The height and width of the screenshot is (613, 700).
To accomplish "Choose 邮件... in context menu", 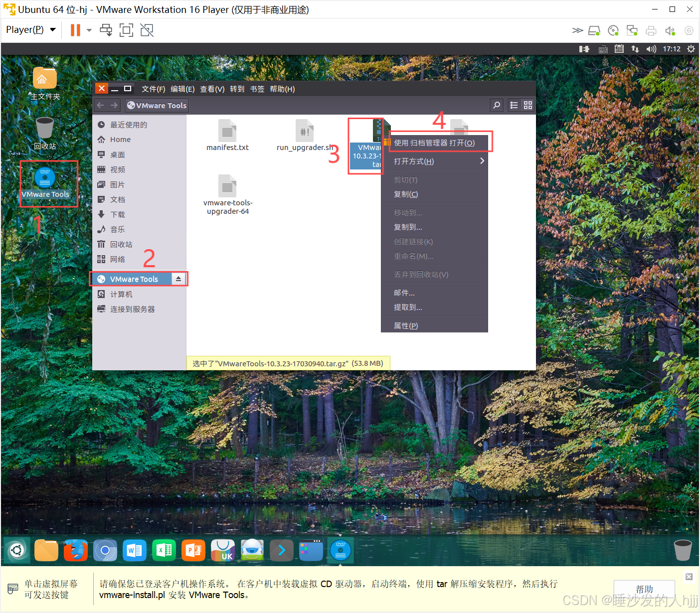I will (x=434, y=293).
